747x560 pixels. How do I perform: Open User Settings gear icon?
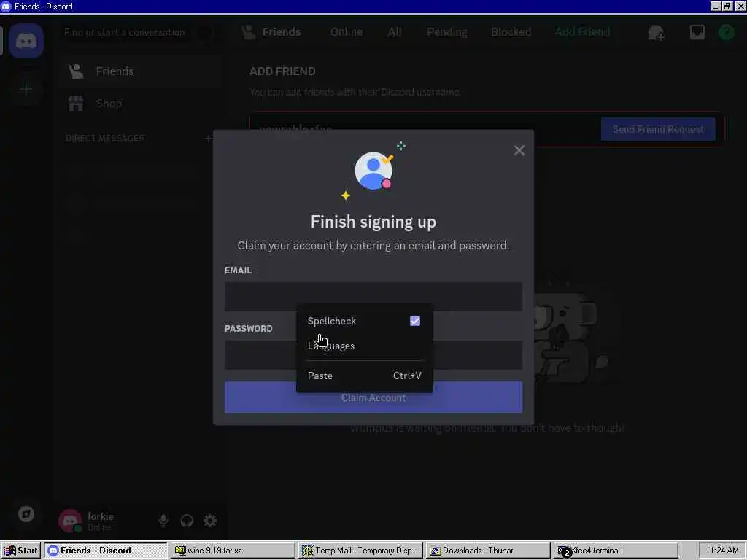(x=210, y=521)
